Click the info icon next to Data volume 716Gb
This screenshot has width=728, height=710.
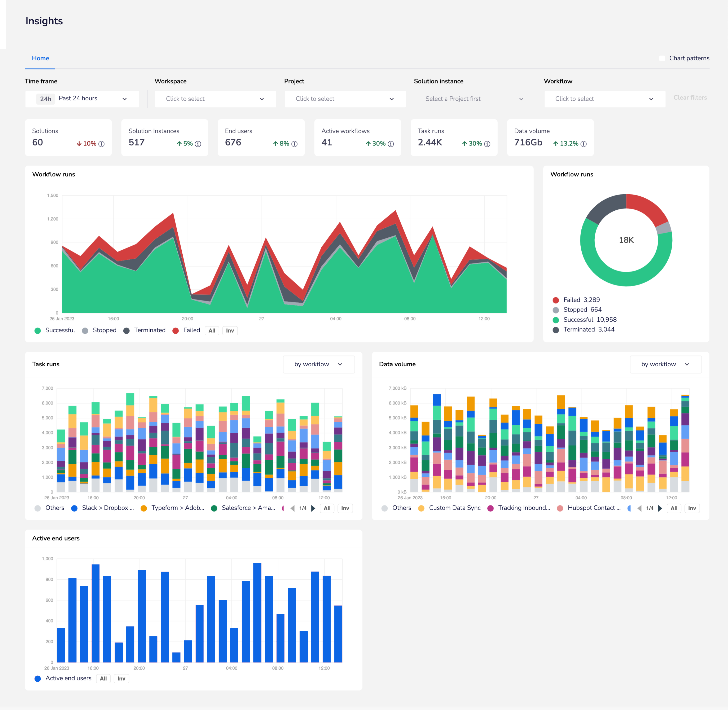(584, 144)
